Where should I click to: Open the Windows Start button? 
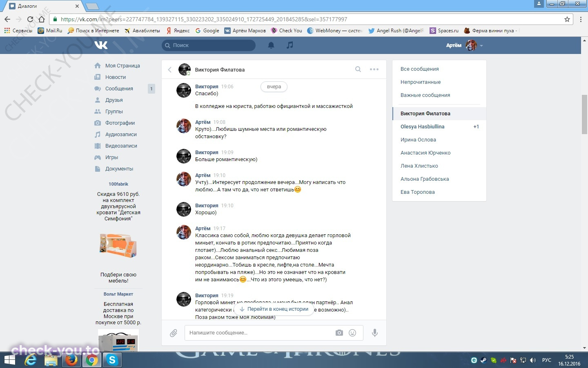coord(9,360)
